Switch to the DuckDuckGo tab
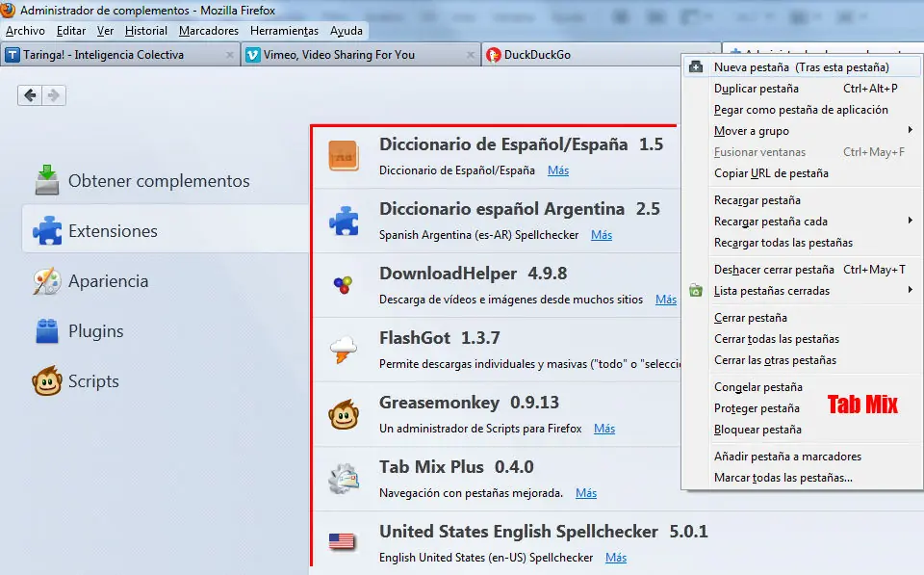The image size is (924, 575). click(x=601, y=55)
